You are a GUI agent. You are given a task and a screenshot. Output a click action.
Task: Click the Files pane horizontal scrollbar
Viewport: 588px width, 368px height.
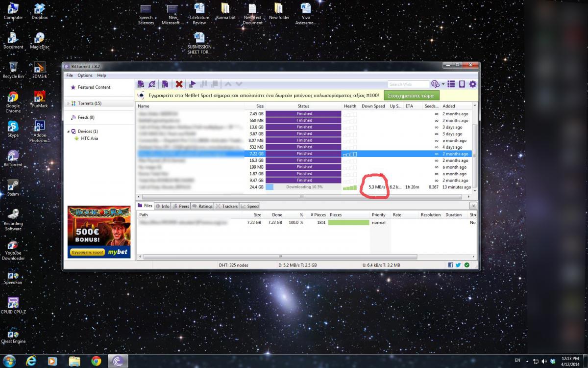280,257
